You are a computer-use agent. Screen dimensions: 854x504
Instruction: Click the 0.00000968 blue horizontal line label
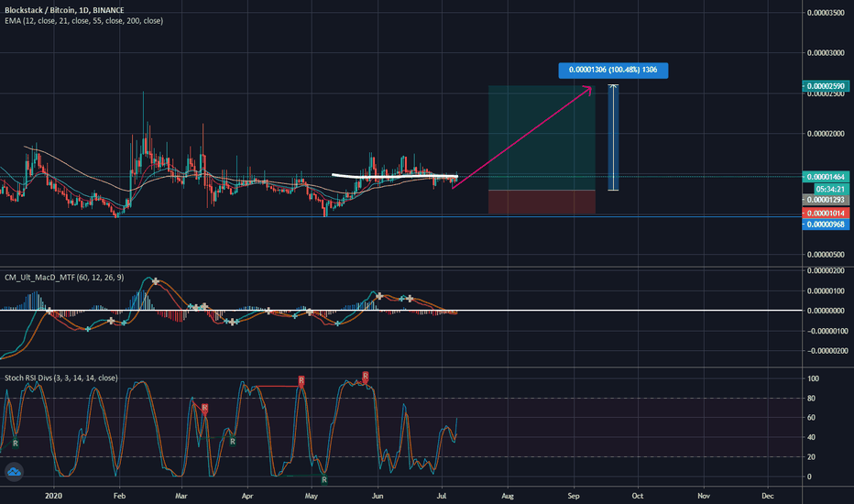826,225
